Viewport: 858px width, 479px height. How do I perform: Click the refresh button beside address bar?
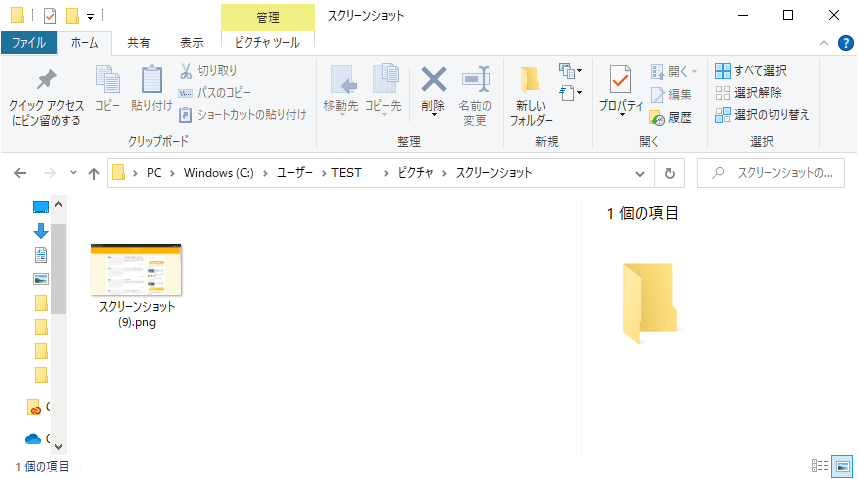(x=669, y=174)
